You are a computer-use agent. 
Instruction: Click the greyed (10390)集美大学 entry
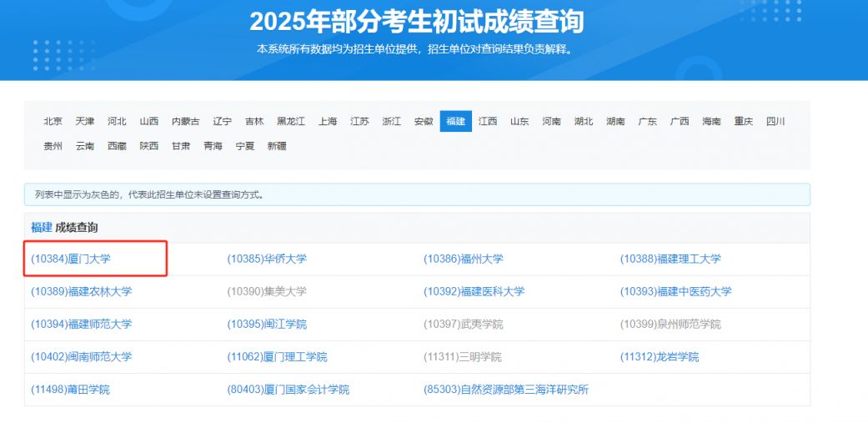click(x=267, y=291)
